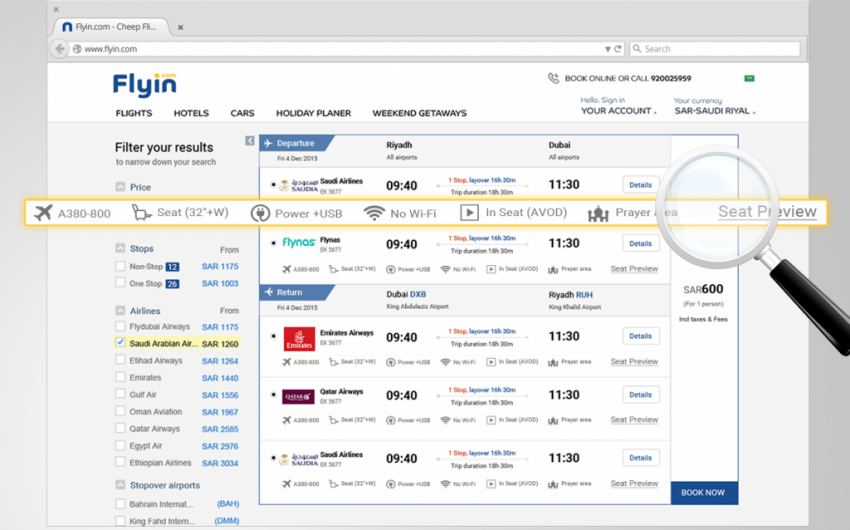Collapse the Stops filter section

[120, 248]
